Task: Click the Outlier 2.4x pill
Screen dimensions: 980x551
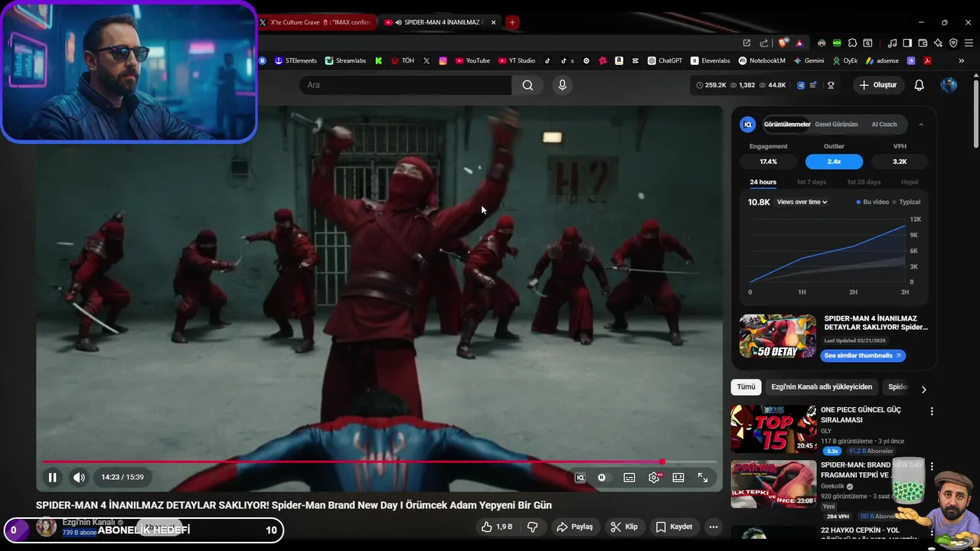Action: tap(834, 161)
